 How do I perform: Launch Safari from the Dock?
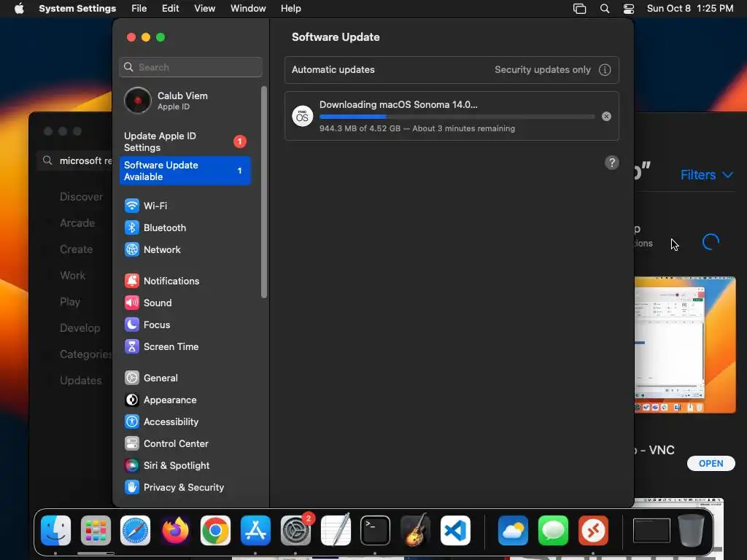click(x=135, y=530)
